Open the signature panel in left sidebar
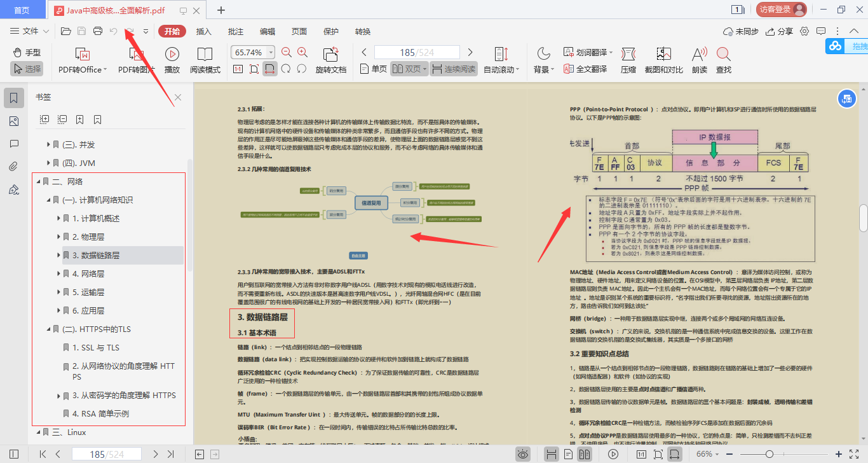The height and width of the screenshot is (463, 868). coord(15,190)
